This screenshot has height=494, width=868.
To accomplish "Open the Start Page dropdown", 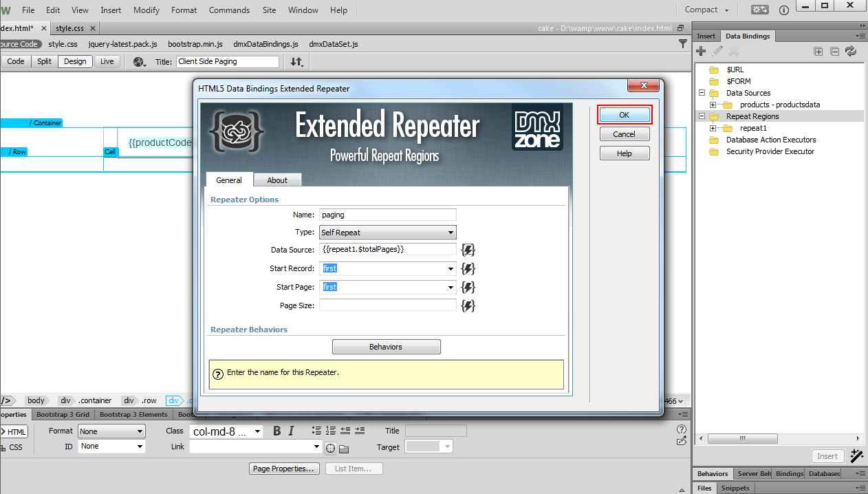I will (451, 287).
